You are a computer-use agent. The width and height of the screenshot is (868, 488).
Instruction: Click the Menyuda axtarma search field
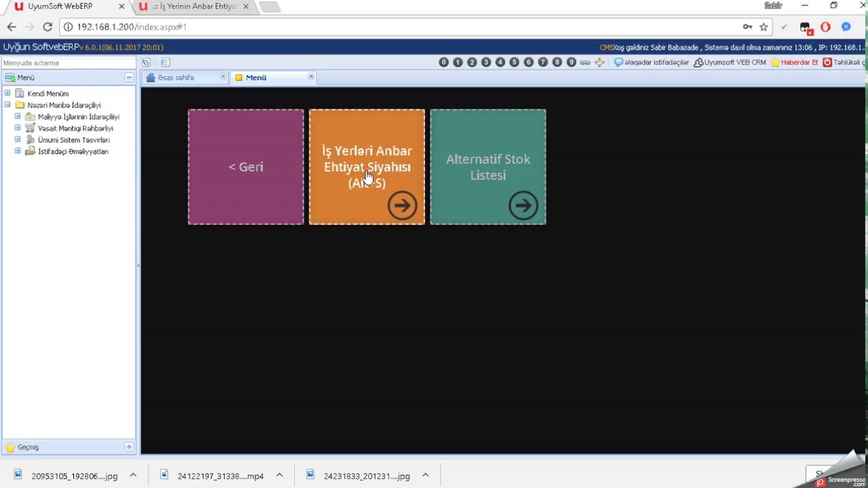click(68, 62)
